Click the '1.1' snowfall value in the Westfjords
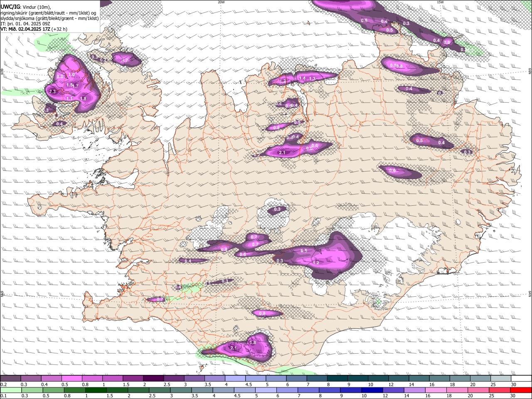 69,99
